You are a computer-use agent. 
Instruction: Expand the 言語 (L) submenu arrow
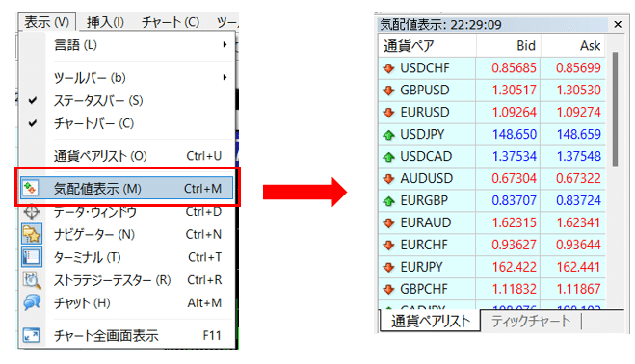point(225,44)
